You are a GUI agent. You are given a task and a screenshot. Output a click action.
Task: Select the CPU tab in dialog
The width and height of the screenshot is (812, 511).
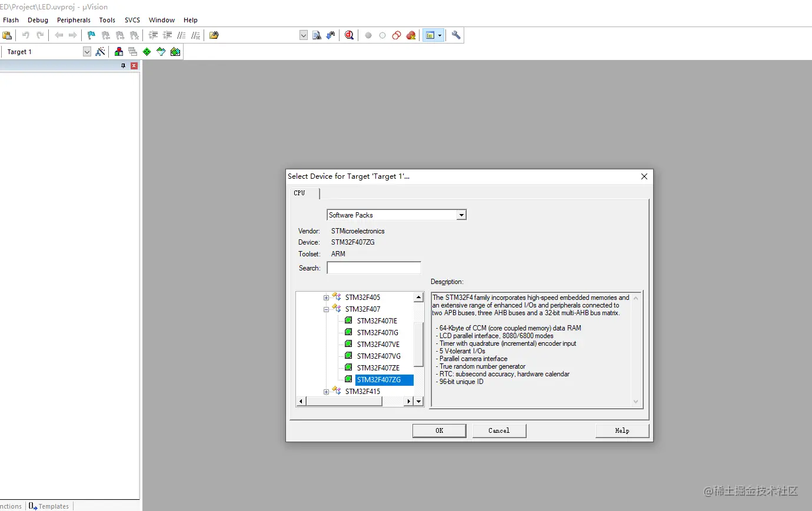[x=304, y=193]
